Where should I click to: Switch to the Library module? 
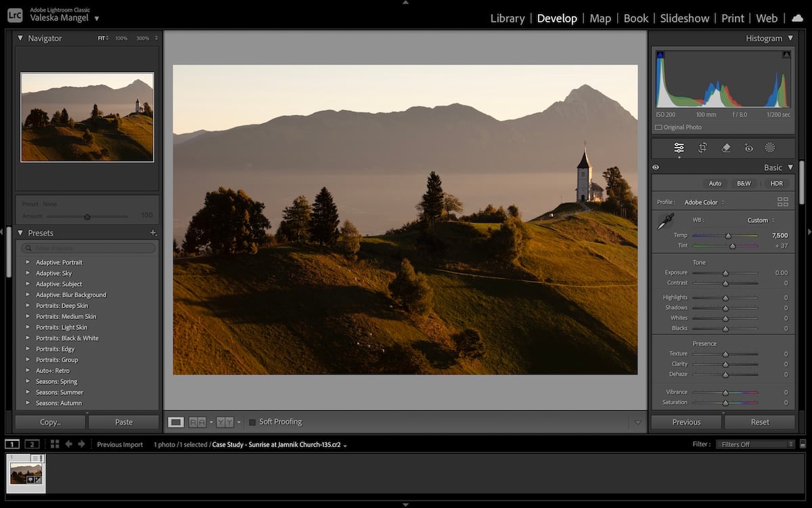coord(507,18)
